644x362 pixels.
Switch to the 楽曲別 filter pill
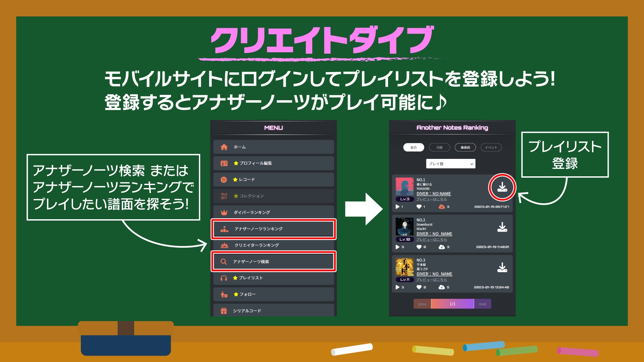point(465,147)
